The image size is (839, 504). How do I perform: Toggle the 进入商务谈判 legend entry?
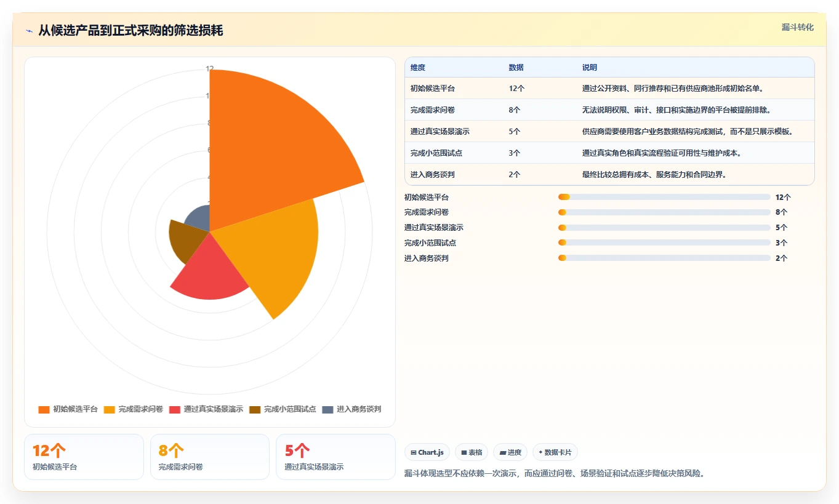tap(351, 409)
